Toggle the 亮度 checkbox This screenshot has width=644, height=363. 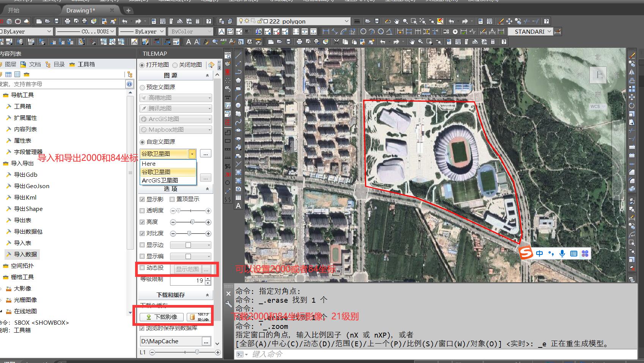pyautogui.click(x=142, y=222)
